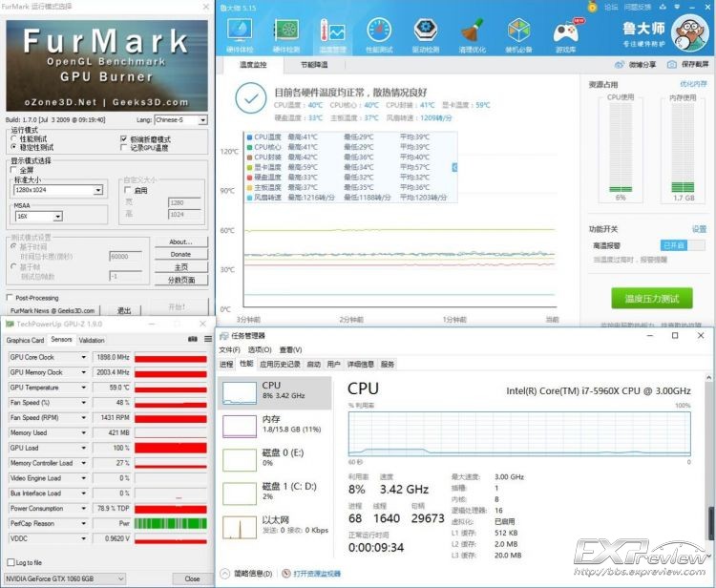Open Power Consumption sensor dropdown
This screenshot has width=716, height=588.
(x=84, y=508)
